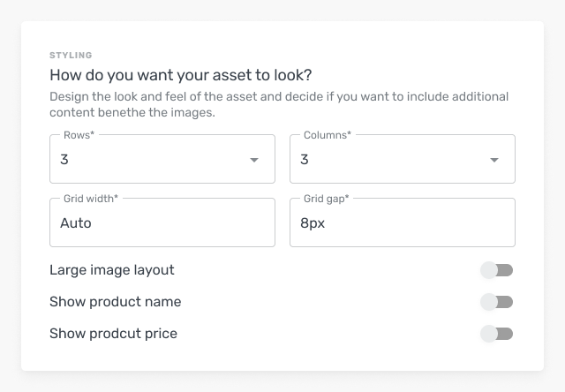Click the Columns dropdown arrow icon
565x392 pixels.
click(494, 160)
